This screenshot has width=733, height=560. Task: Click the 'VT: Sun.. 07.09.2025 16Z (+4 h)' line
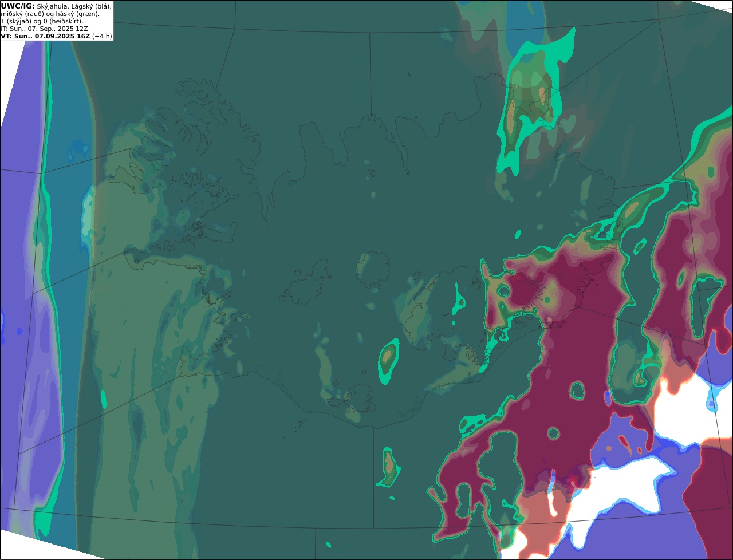point(56,36)
